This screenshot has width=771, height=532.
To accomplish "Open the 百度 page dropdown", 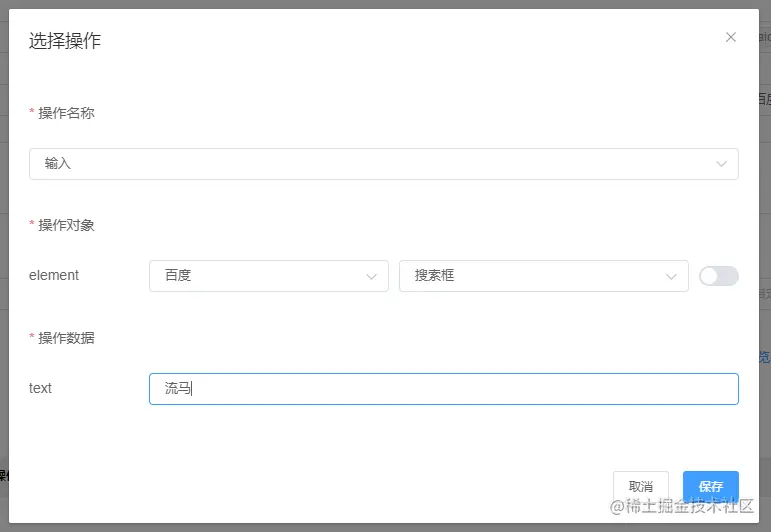I will click(x=269, y=276).
